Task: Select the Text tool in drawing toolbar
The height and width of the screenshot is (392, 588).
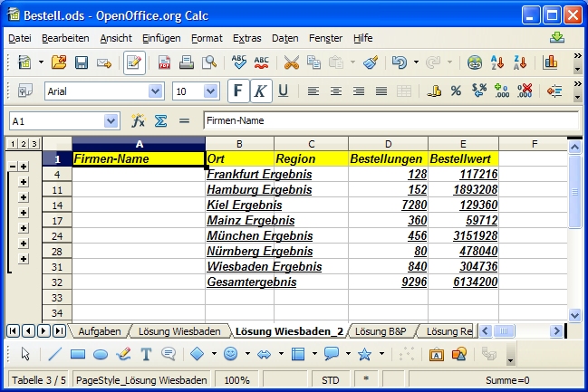Action: tap(145, 354)
